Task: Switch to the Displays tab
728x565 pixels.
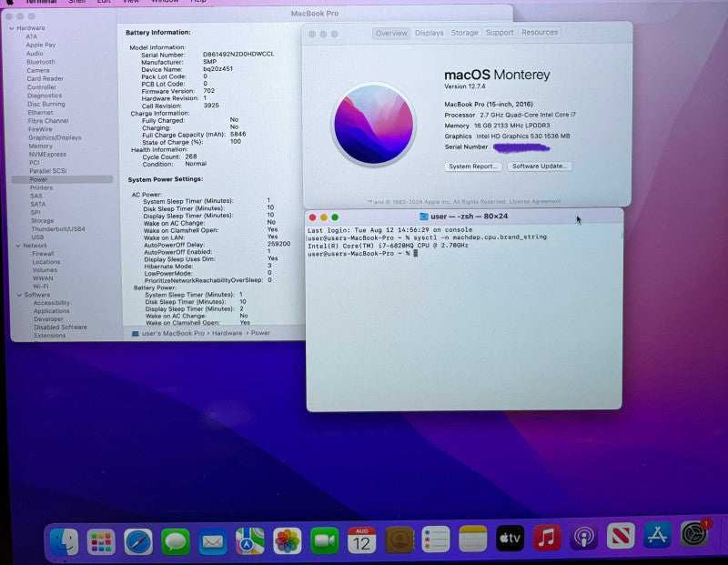Action: click(429, 33)
